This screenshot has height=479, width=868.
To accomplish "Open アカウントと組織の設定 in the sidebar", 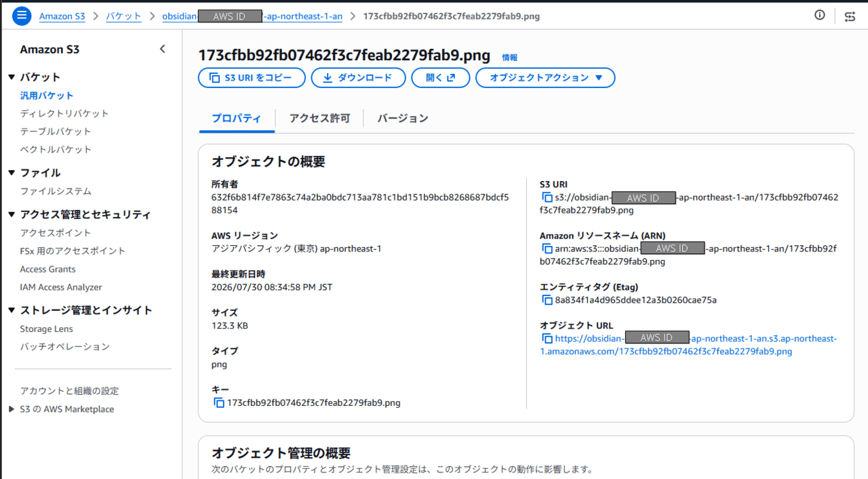I will click(69, 391).
